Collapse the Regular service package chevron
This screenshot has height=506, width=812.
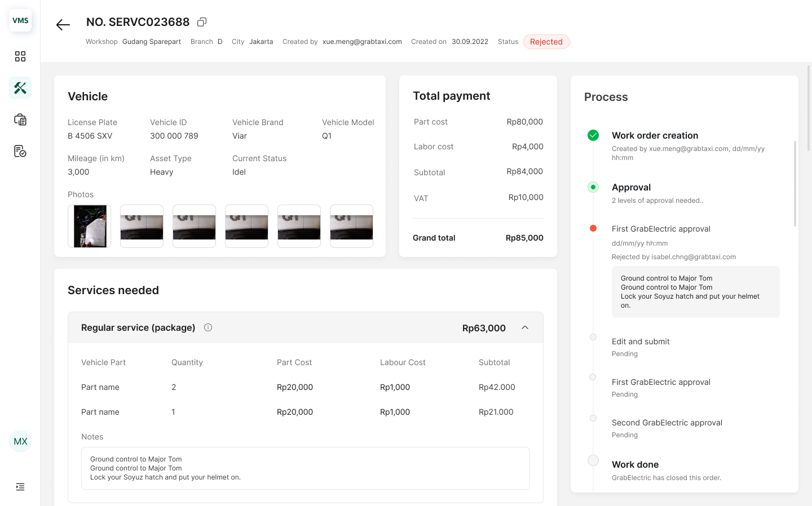tap(525, 327)
